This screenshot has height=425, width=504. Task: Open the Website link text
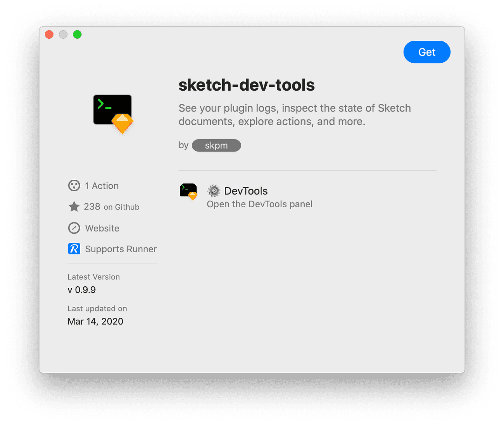(102, 228)
